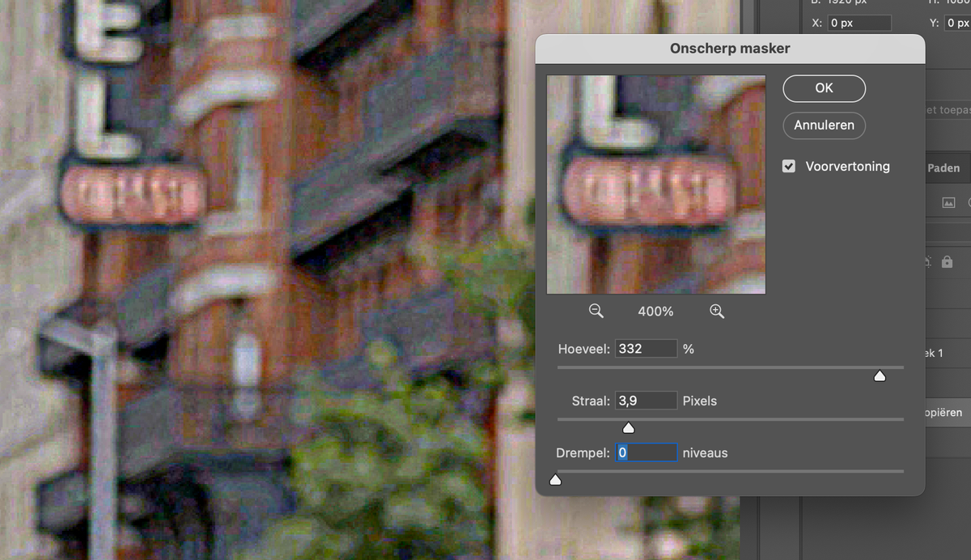Screen dimensions: 971x560
Task: Click the lock all icon in the Layers panel
Action: click(948, 262)
